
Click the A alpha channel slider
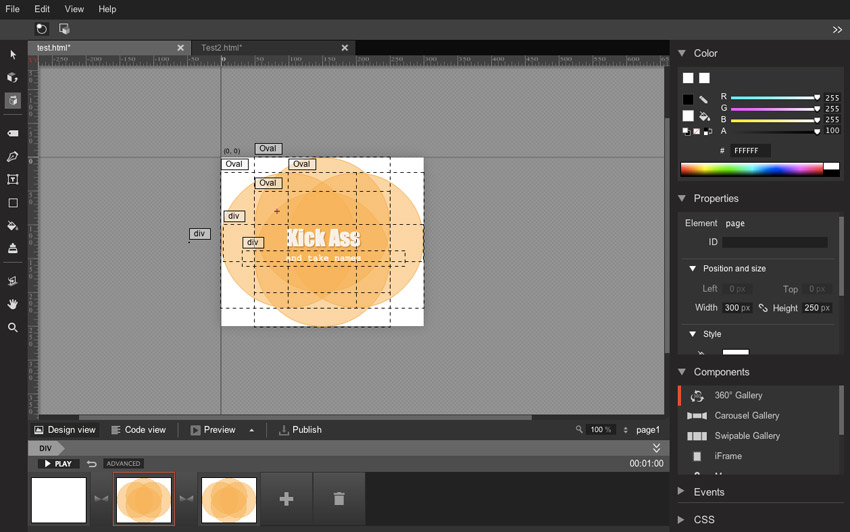click(775, 131)
